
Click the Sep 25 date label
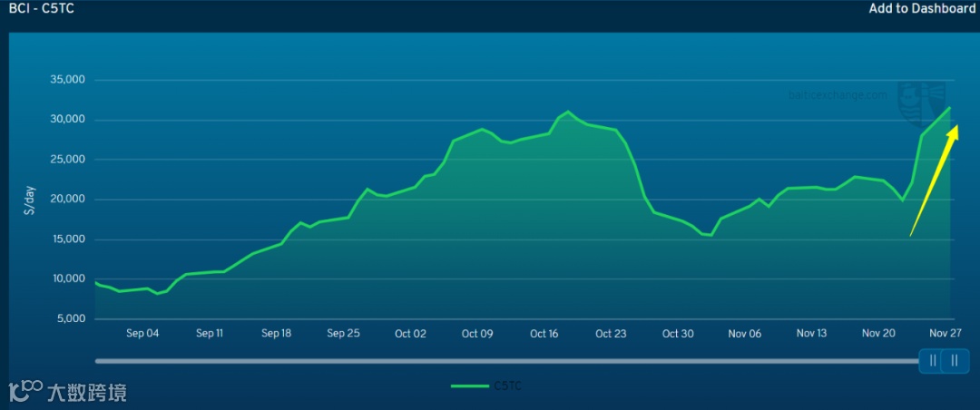pyautogui.click(x=343, y=334)
